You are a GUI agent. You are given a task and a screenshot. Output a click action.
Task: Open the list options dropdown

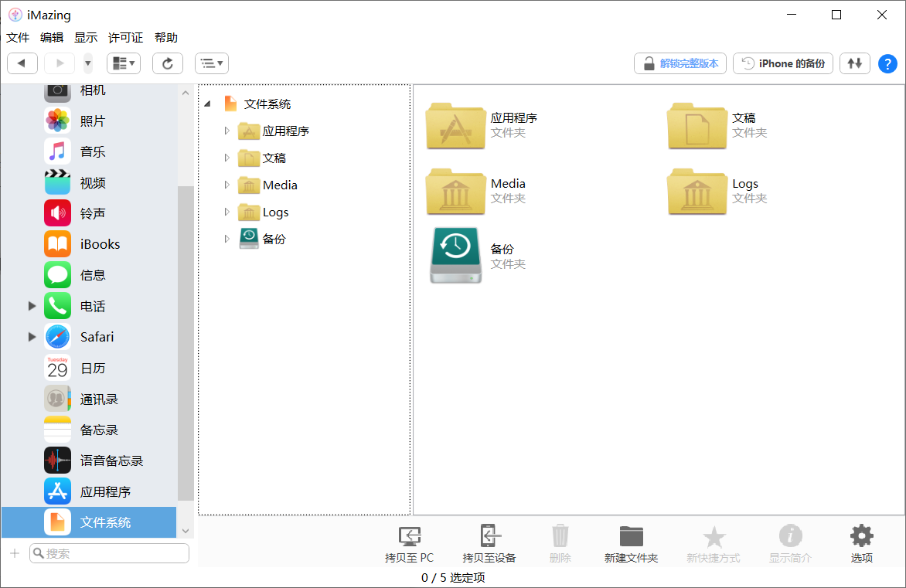pos(212,63)
